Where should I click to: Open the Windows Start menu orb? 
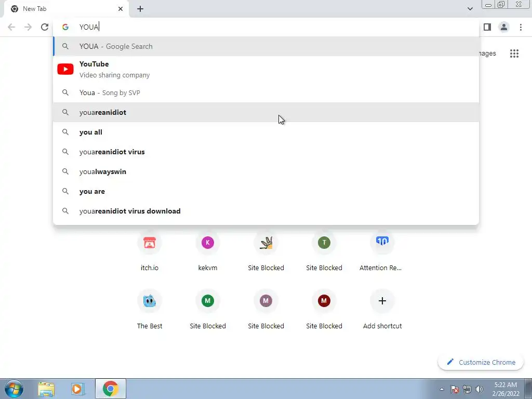(14, 389)
